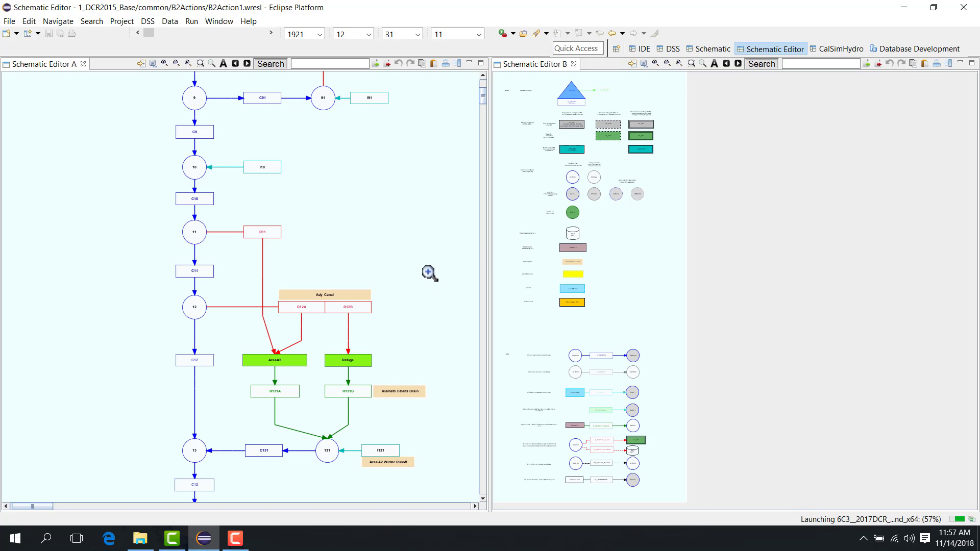980x551 pixels.
Task: Click the Redo icon in Schematic Editor A
Action: [x=410, y=64]
